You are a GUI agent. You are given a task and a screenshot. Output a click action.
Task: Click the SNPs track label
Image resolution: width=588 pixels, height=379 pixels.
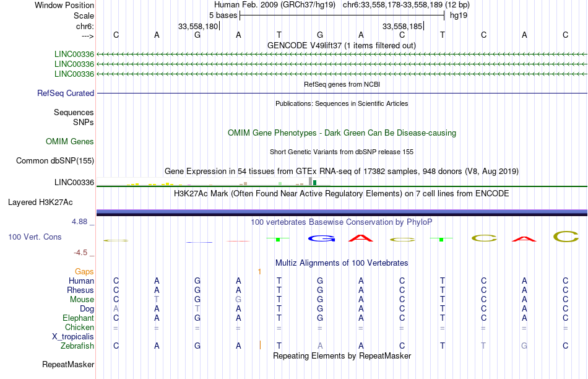[x=84, y=122]
